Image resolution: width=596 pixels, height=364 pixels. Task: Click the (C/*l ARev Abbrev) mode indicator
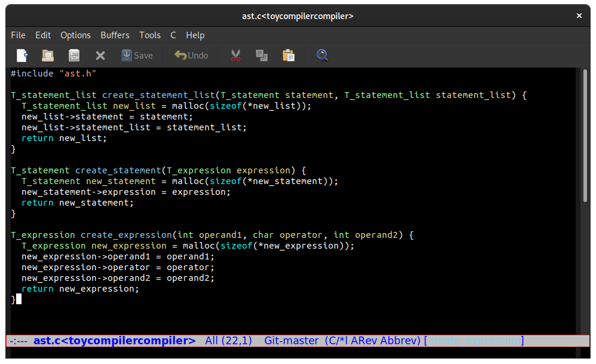(372, 341)
